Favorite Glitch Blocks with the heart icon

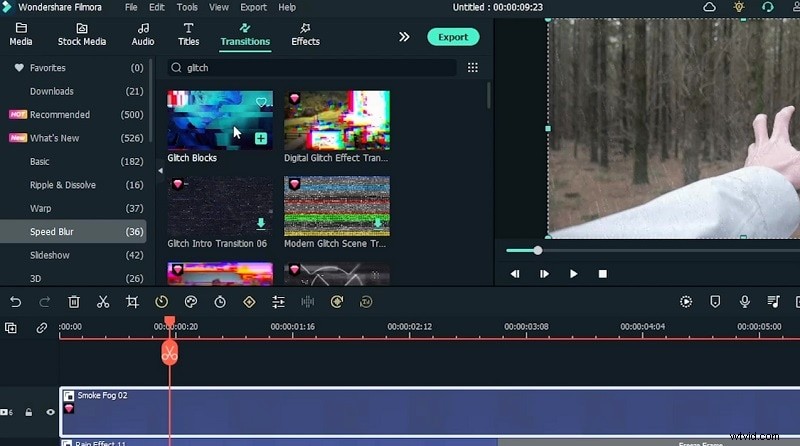tap(261, 102)
